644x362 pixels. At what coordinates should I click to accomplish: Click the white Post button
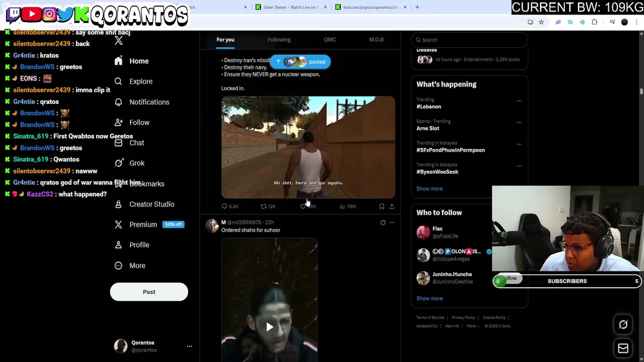click(x=149, y=292)
